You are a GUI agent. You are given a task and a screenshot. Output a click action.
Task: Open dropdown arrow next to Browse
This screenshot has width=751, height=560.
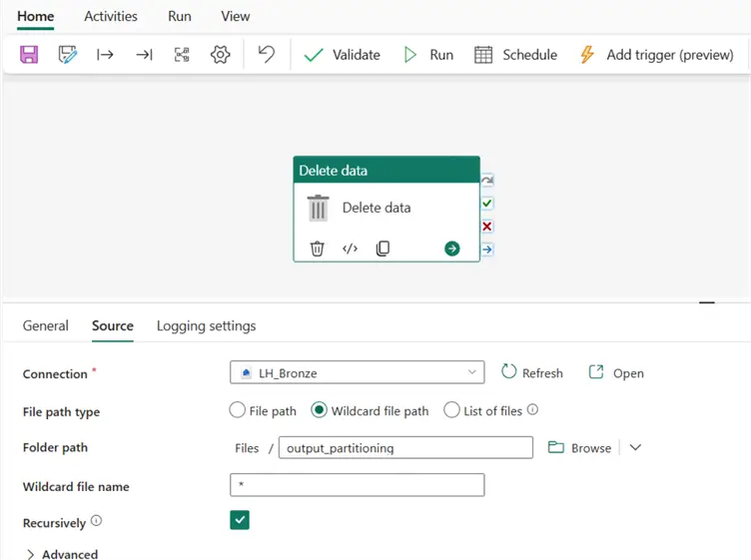pyautogui.click(x=635, y=448)
